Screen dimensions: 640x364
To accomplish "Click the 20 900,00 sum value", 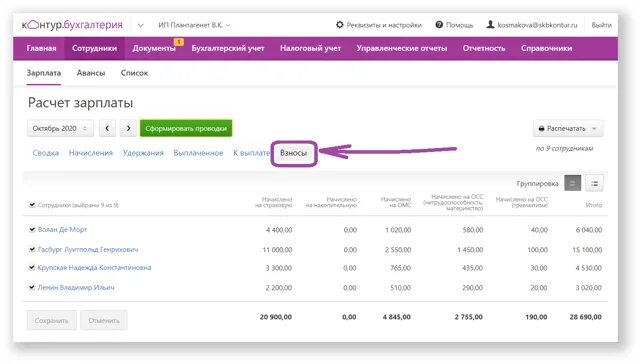I will 276,317.
